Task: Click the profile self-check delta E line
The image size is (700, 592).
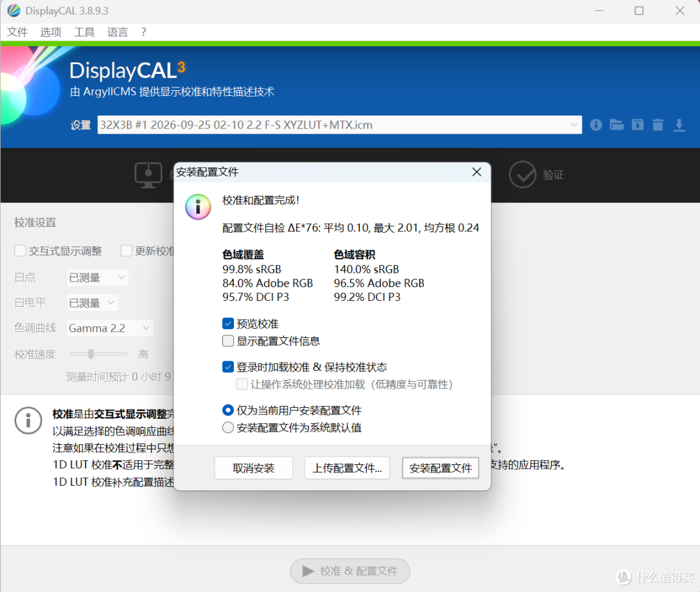Action: (351, 228)
